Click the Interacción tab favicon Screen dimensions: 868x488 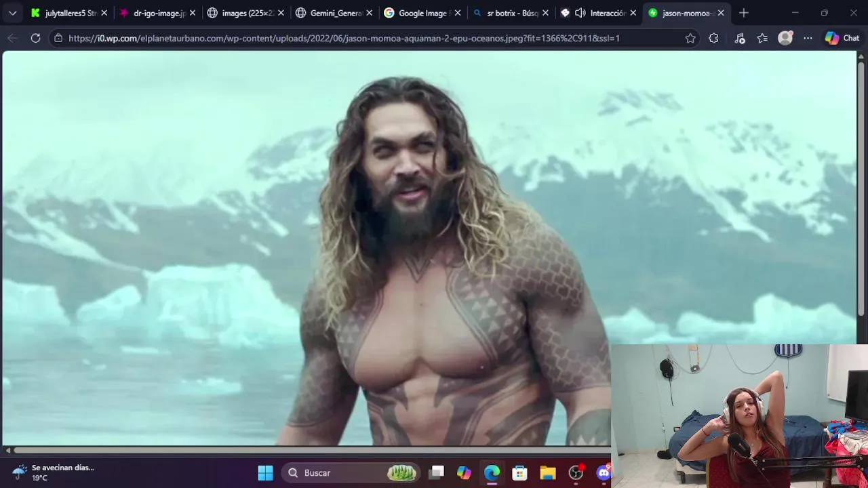(x=565, y=13)
